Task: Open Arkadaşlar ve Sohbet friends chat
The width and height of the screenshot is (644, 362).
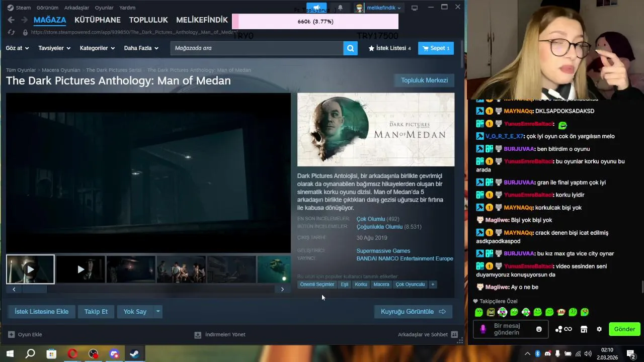Action: tap(427, 334)
